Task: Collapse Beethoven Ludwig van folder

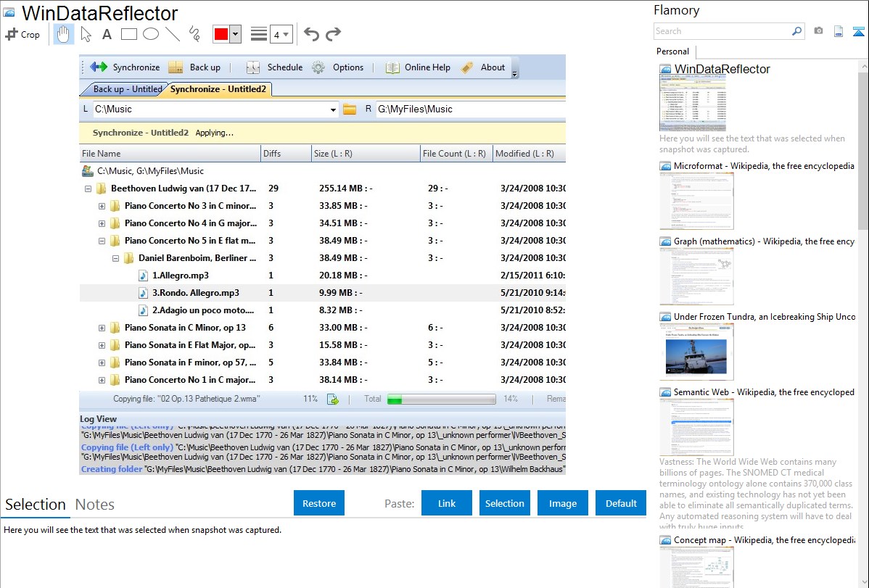Action: tap(88, 189)
